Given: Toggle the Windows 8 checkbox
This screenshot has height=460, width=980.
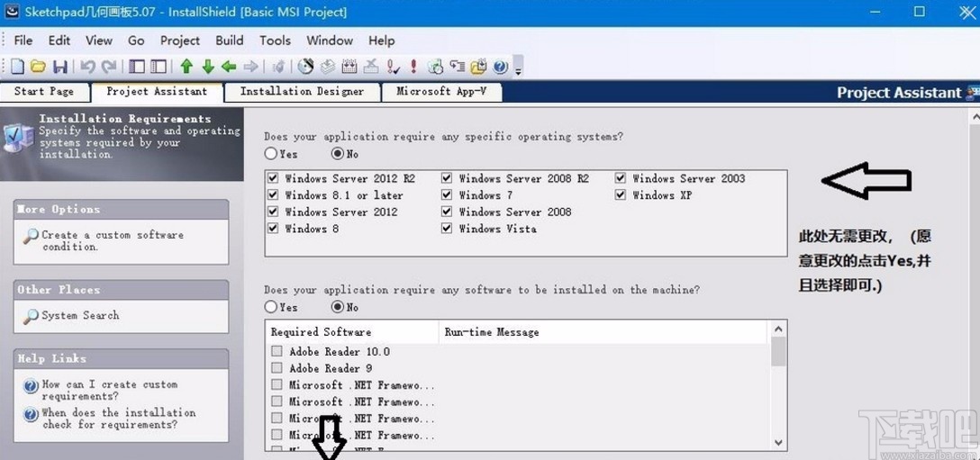Looking at the screenshot, I should pyautogui.click(x=273, y=229).
